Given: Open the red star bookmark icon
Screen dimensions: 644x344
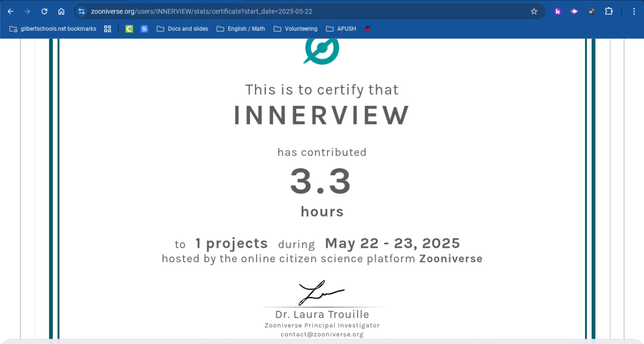Looking at the screenshot, I should tap(368, 29).
